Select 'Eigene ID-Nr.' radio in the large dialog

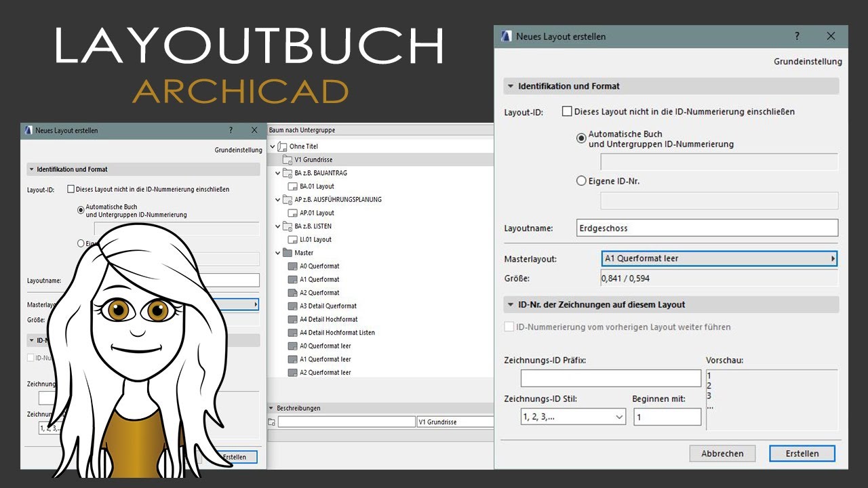click(x=581, y=181)
